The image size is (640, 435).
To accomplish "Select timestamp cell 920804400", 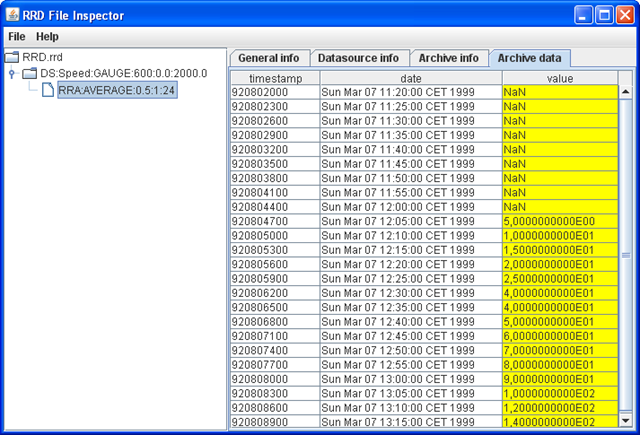I will [275, 207].
